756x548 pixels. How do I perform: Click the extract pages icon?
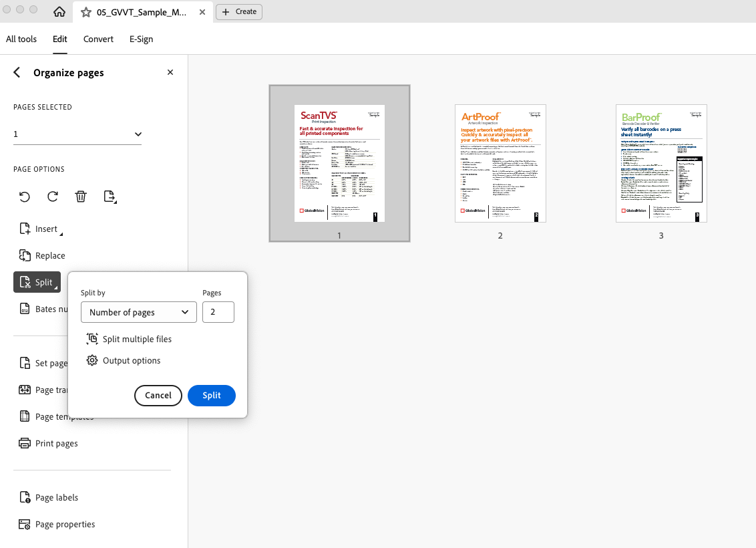(110, 196)
